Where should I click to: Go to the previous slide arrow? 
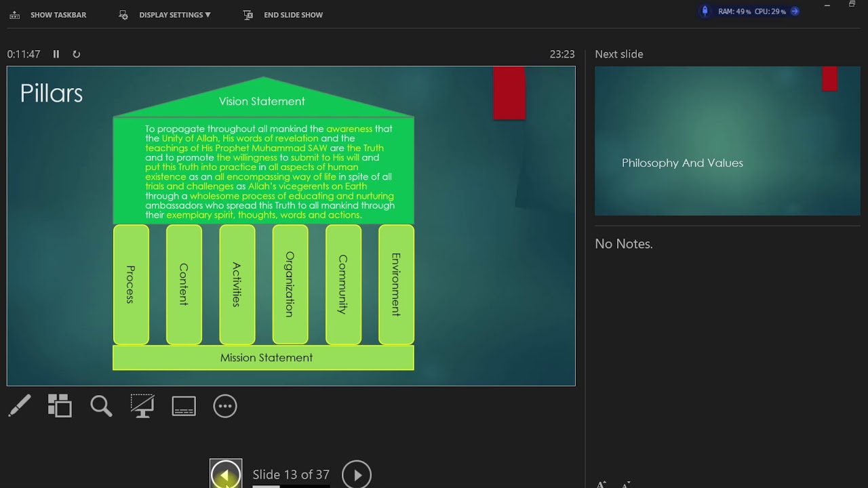point(226,474)
